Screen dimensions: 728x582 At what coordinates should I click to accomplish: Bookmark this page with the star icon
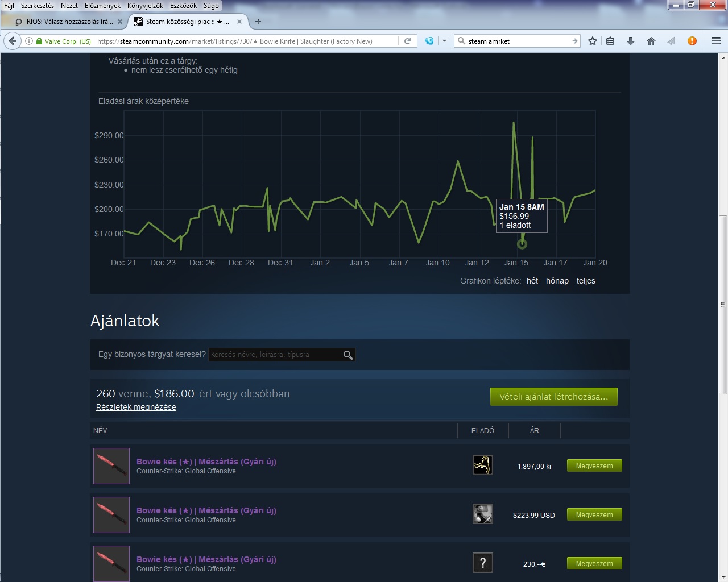(x=593, y=41)
